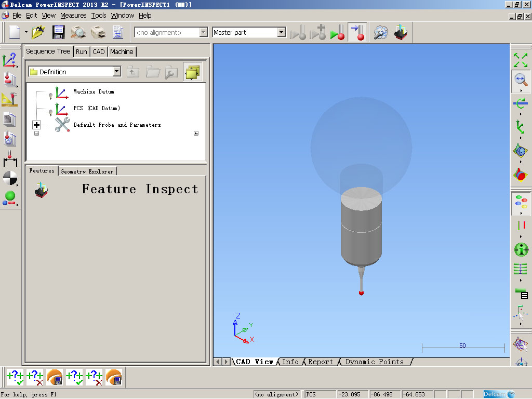
Task: Click the wrench and gears icon
Action: click(x=381, y=33)
